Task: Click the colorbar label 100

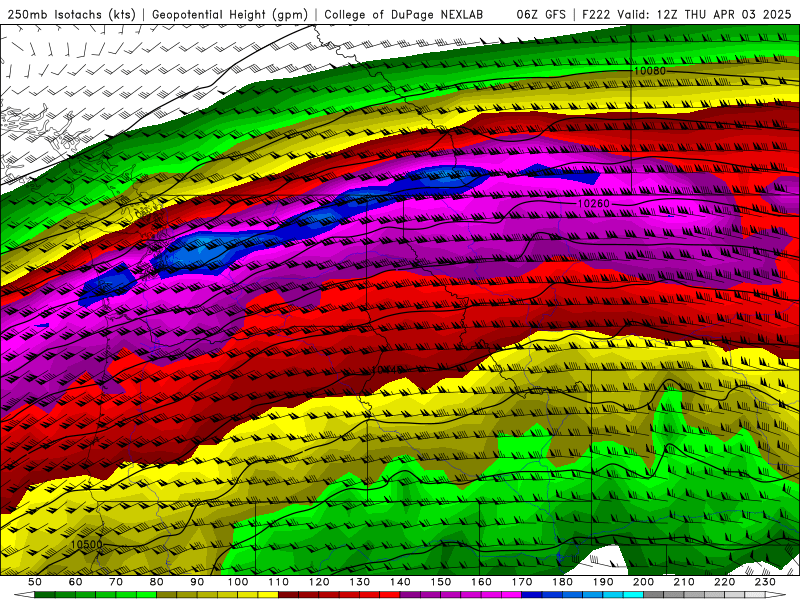Action: coord(238,582)
